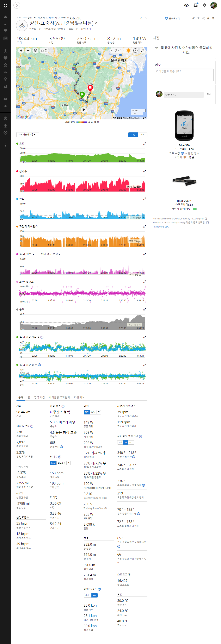221x644 pixels.
Task: Open the 이벤트 유형: 미분류 dropdown
Action: point(55,29)
